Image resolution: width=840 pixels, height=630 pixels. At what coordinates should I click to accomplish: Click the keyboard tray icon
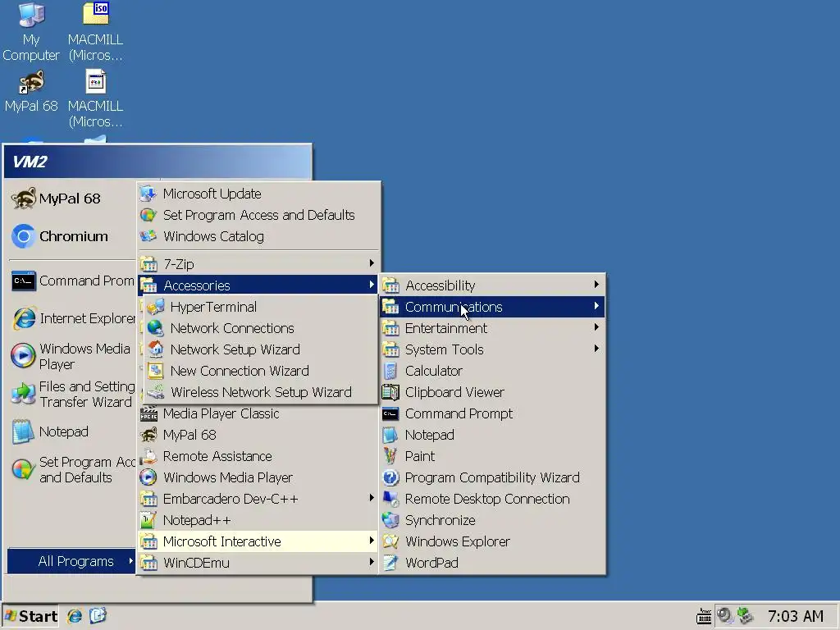[704, 617]
